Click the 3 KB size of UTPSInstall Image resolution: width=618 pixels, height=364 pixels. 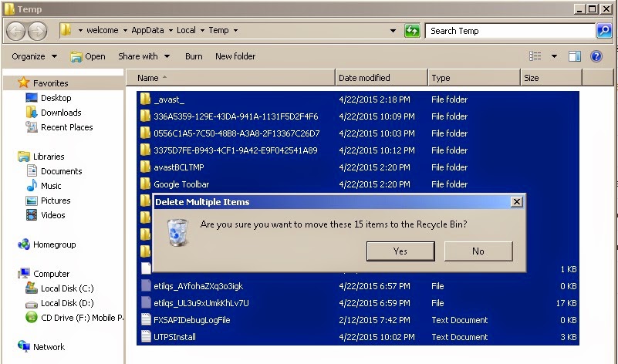click(x=569, y=337)
